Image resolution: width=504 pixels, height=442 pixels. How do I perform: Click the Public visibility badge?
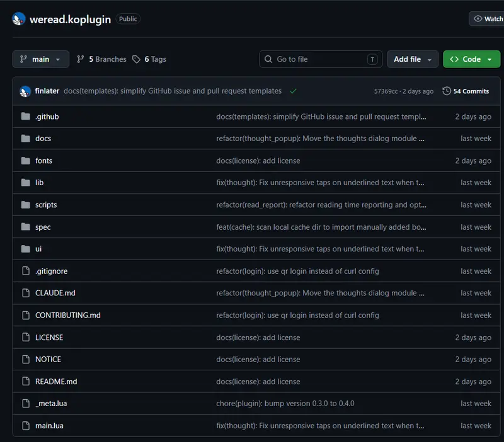click(x=128, y=19)
